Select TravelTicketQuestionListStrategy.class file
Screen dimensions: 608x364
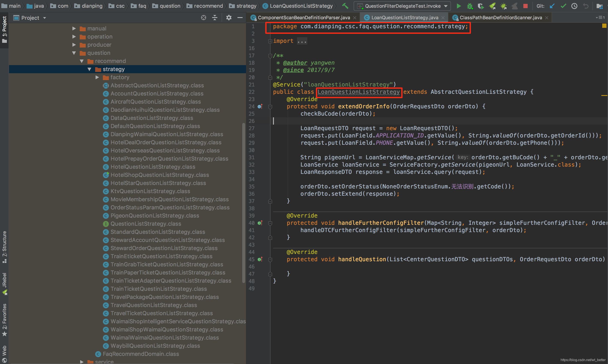point(162,313)
